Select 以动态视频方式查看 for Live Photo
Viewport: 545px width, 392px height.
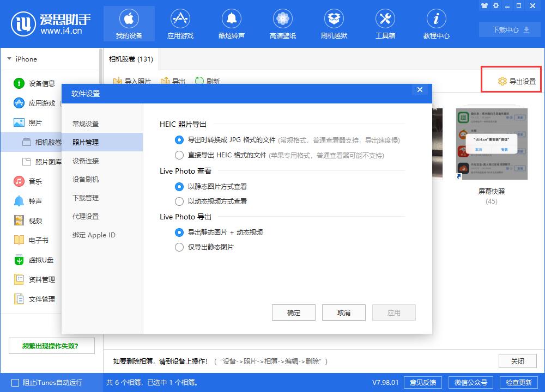(179, 201)
